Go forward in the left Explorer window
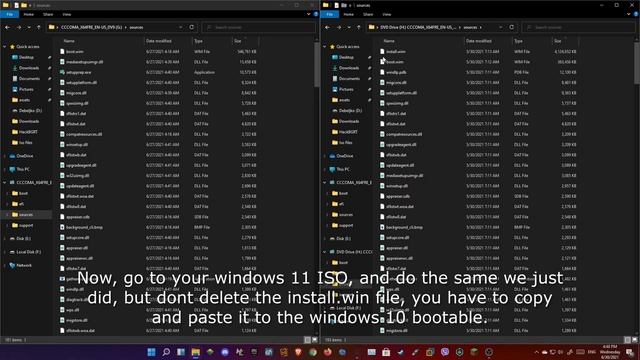 pos(19,27)
